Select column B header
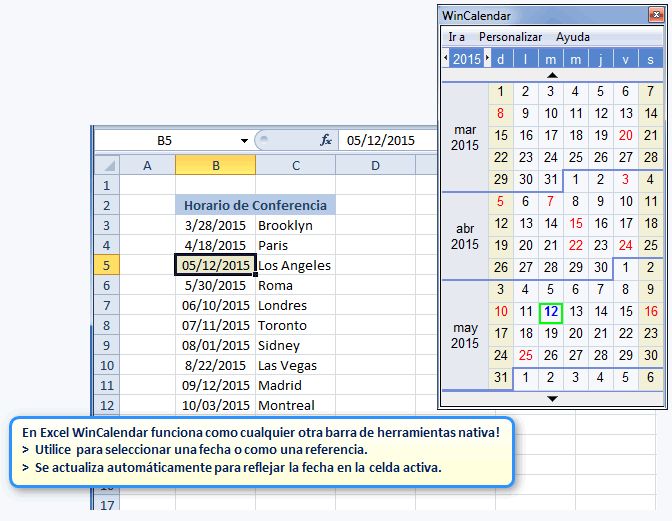The height and width of the screenshot is (521, 672). coord(215,165)
